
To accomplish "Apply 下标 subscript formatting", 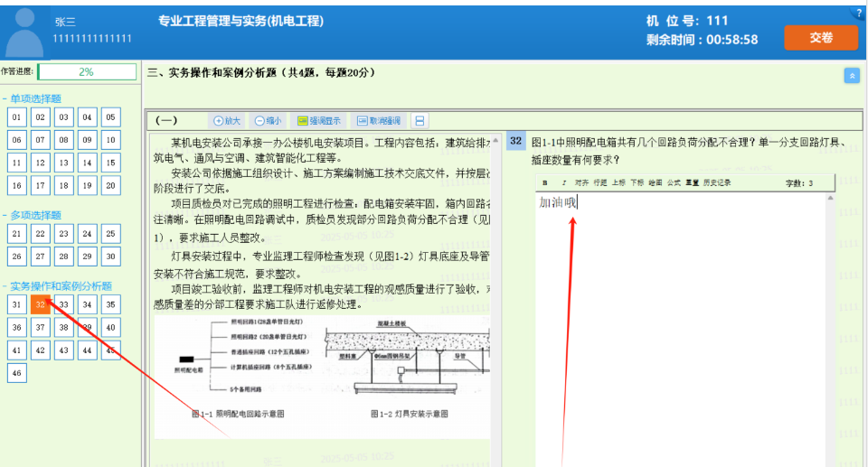I will pyautogui.click(x=637, y=182).
